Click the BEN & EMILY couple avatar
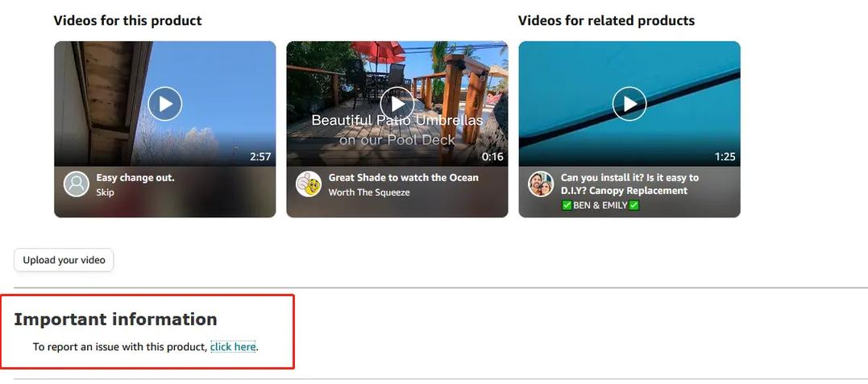Viewport: 868px width, 384px height. pyautogui.click(x=541, y=184)
